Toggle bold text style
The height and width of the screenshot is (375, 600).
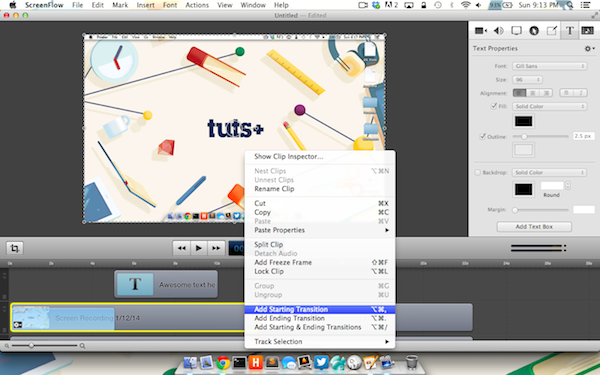[x=566, y=93]
